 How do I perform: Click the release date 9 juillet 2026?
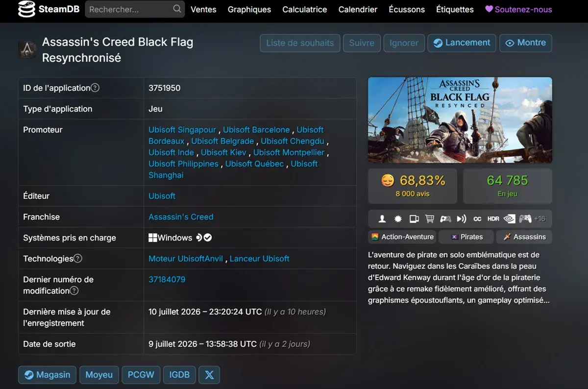(203, 344)
